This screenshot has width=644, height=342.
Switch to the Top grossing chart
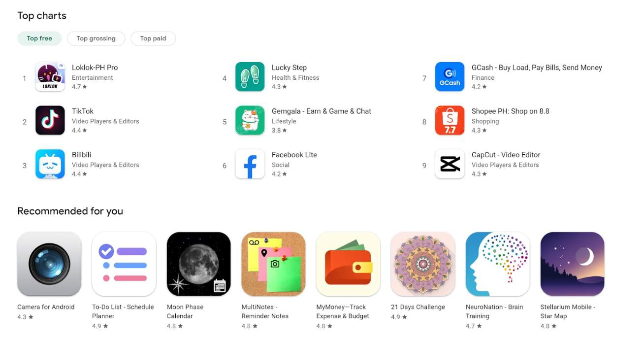(96, 38)
